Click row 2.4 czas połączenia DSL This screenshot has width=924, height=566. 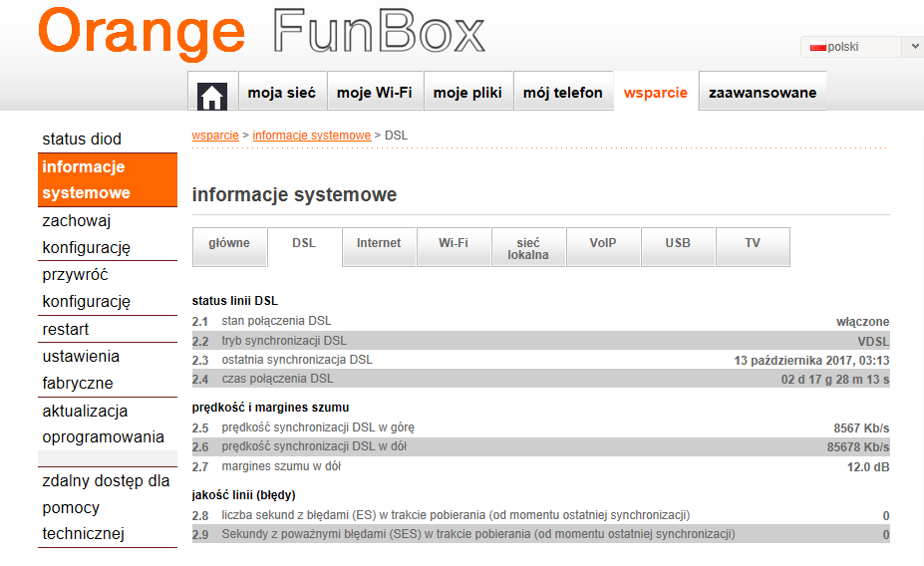(x=541, y=379)
